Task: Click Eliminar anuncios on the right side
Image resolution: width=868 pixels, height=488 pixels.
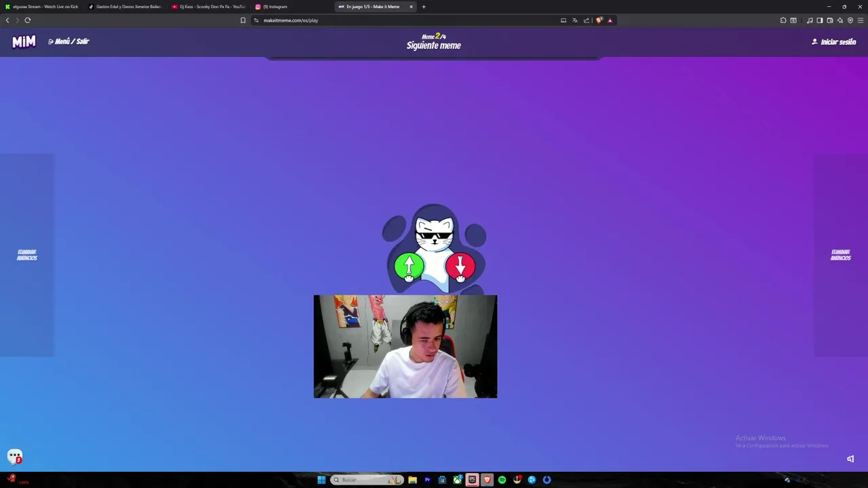Action: point(841,255)
